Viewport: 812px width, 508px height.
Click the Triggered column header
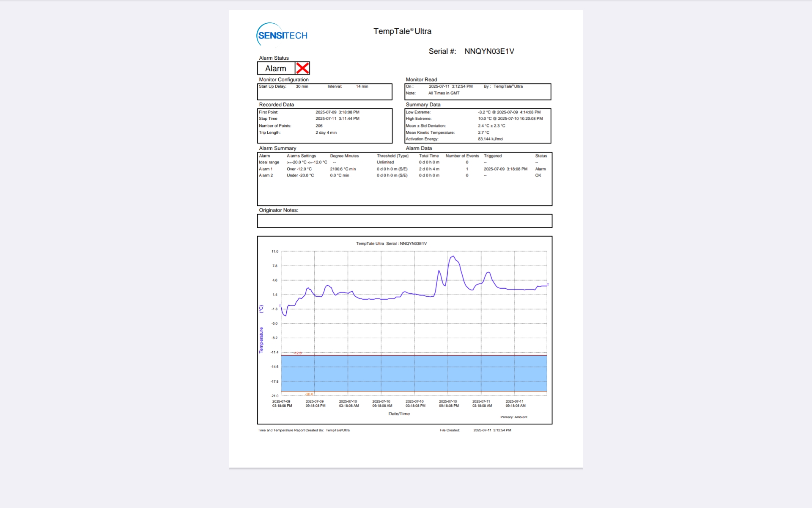coord(493,156)
